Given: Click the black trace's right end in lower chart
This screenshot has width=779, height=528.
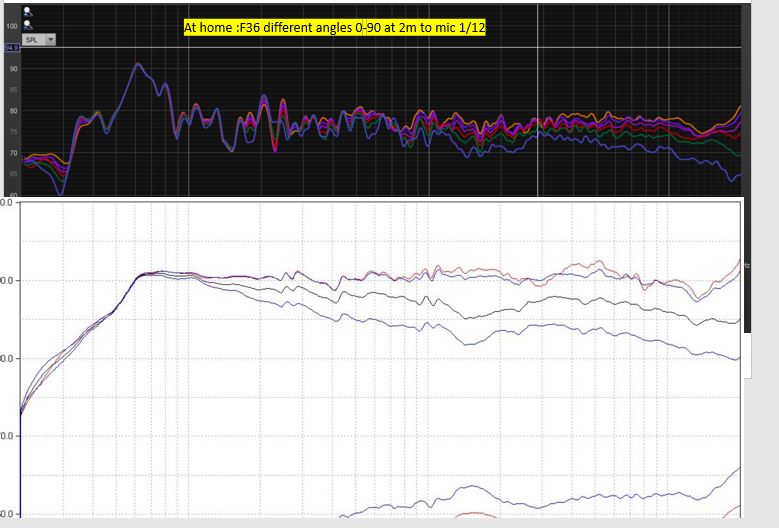Looking at the screenshot, I should click(738, 322).
